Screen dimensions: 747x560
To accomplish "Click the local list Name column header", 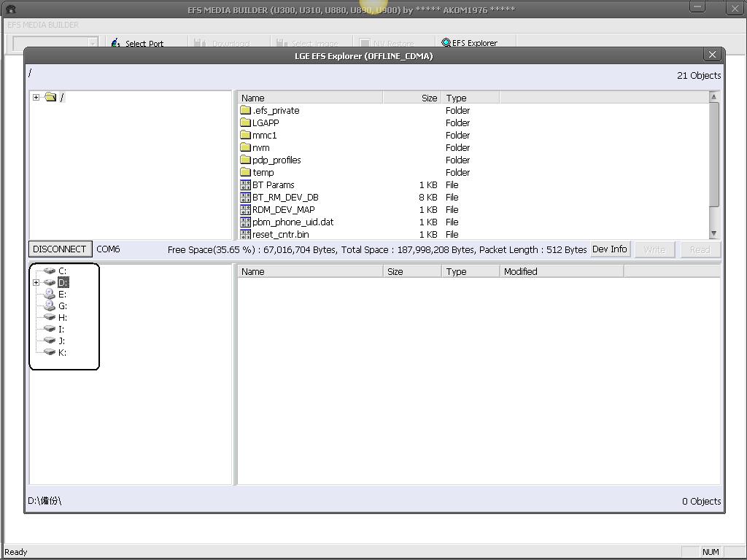I will pos(310,271).
